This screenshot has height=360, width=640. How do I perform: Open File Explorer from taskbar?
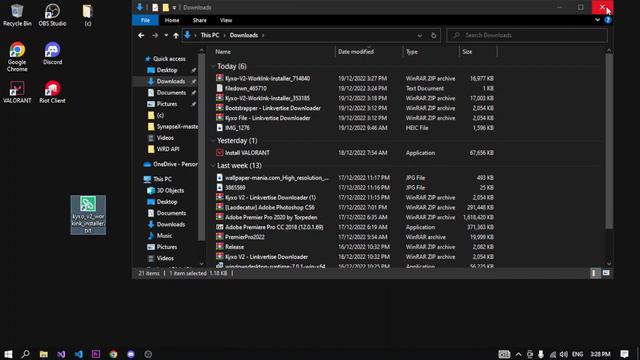[43, 354]
